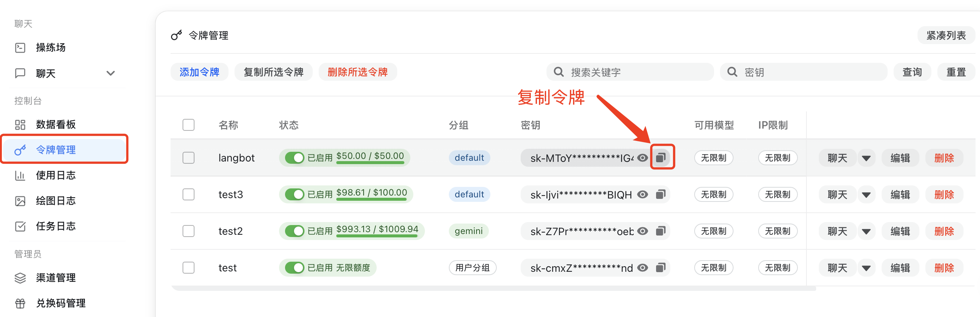Open chat dropdown arrow for langbot
980x317 pixels.
(866, 158)
